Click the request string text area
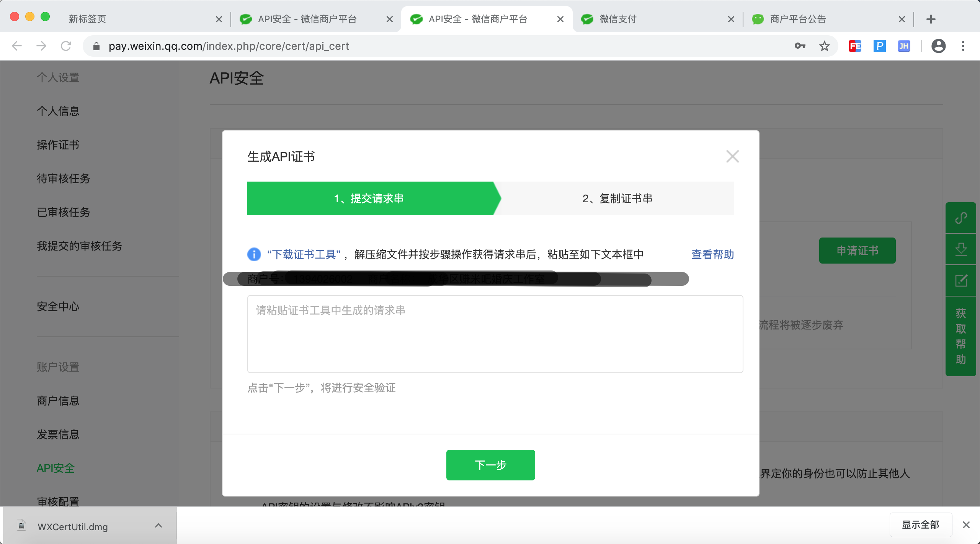The width and height of the screenshot is (980, 544). [x=495, y=334]
